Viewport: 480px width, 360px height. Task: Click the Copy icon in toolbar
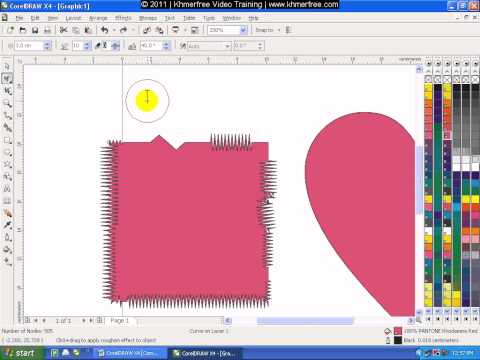coord(76,30)
